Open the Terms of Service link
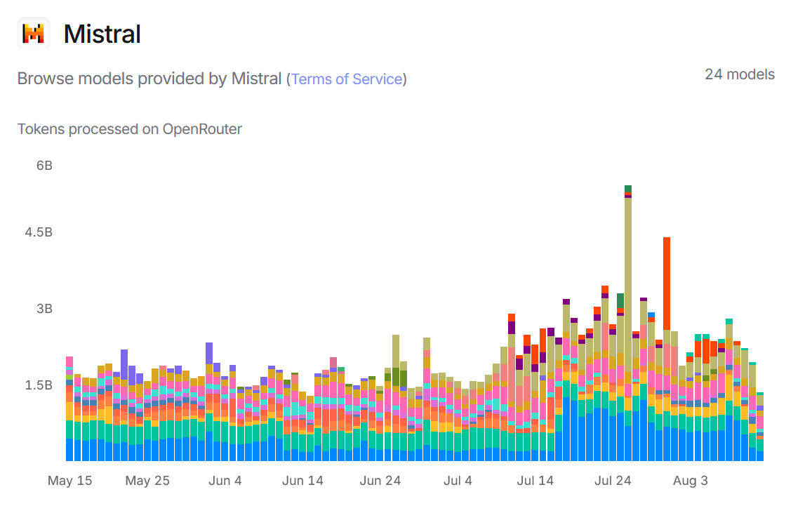The height and width of the screenshot is (513, 812). point(347,79)
